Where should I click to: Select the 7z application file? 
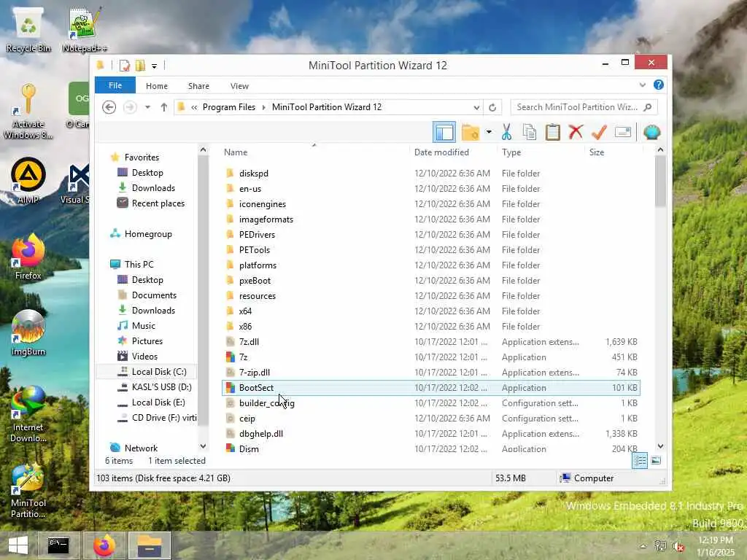[x=243, y=357]
